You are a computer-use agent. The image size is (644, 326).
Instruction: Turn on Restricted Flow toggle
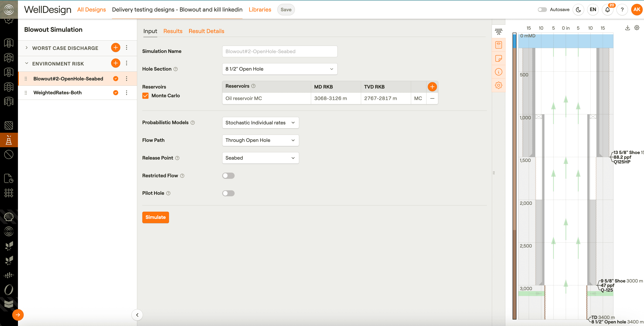[x=228, y=176]
